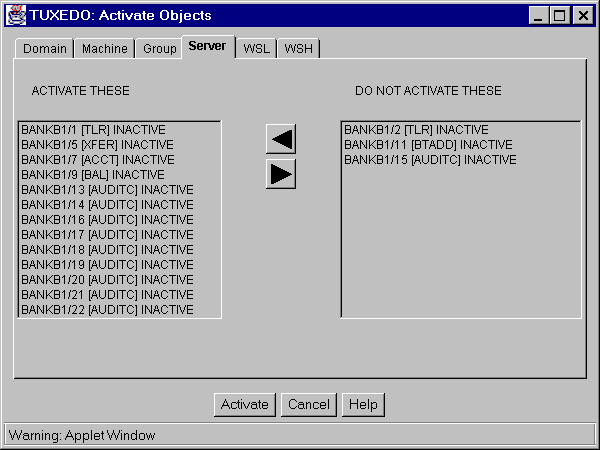Click the right arrow move button
This screenshot has height=450, width=600.
click(x=281, y=174)
